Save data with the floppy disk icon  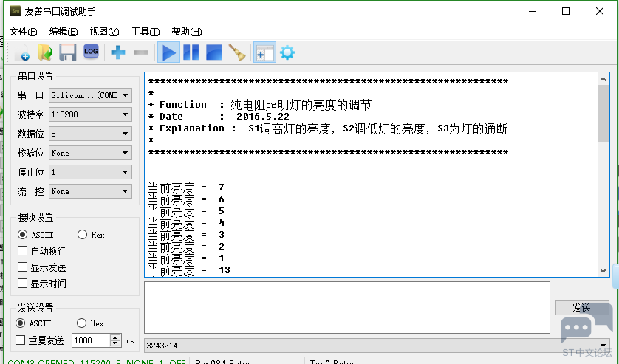[x=68, y=52]
